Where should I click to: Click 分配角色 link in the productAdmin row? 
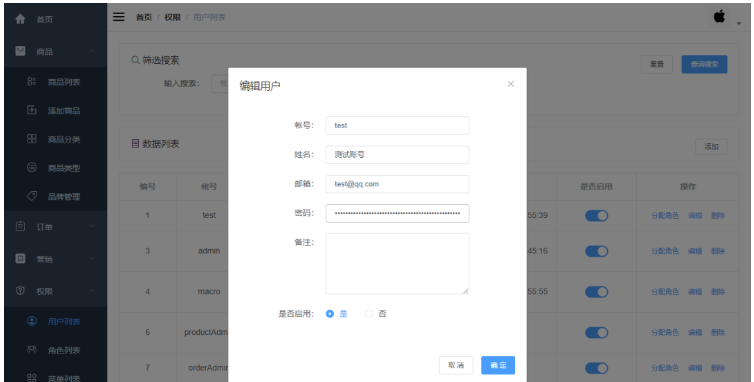665,332
